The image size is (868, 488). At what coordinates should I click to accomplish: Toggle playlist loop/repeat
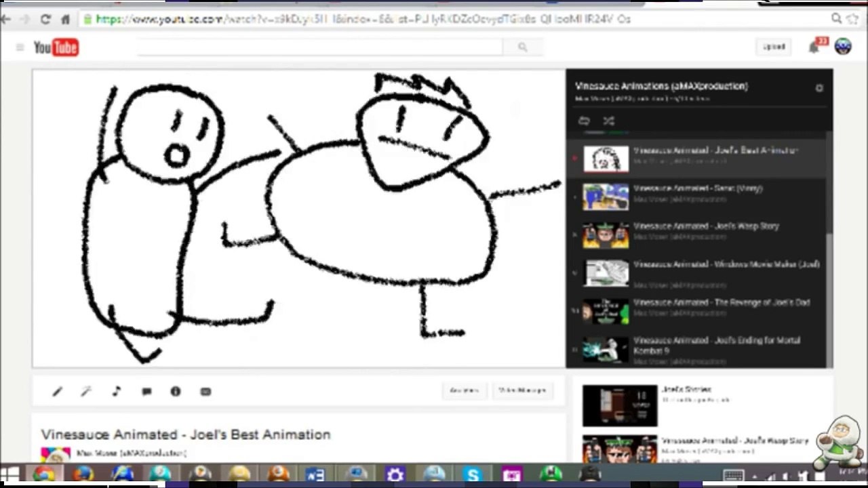coord(584,121)
